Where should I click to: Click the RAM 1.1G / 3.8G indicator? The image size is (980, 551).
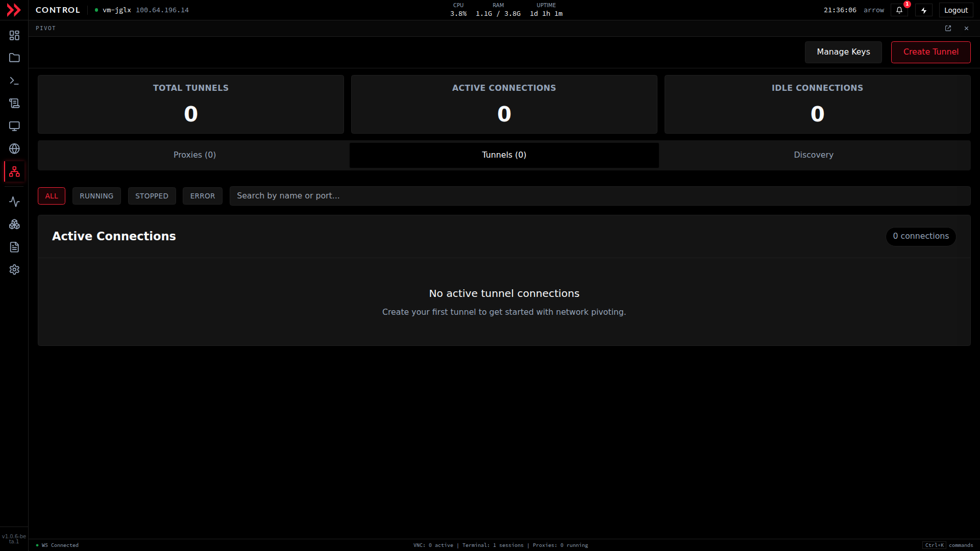[x=498, y=10]
